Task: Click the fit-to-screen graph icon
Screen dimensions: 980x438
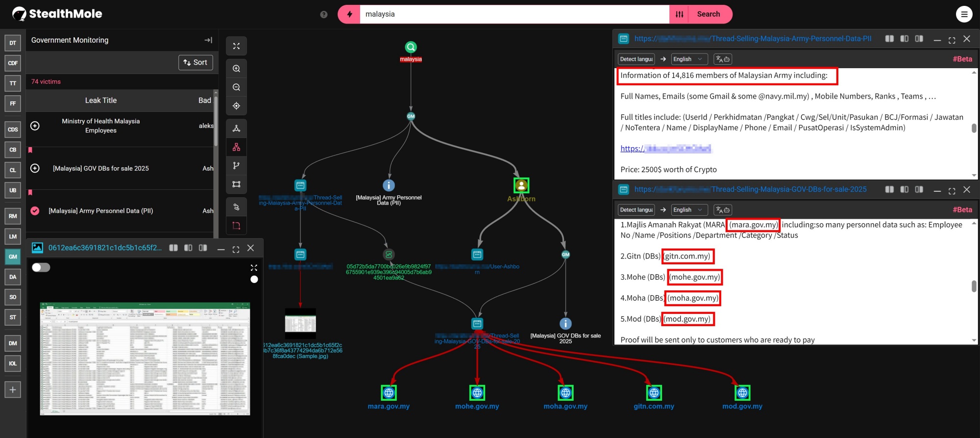Action: pos(236,46)
